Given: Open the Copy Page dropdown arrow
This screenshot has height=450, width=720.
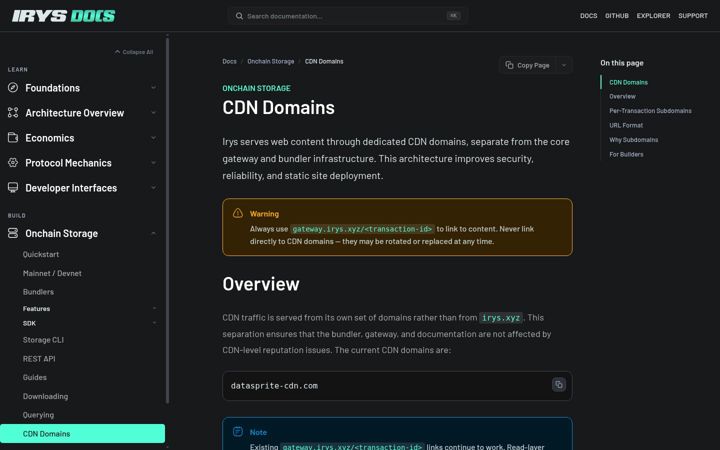Looking at the screenshot, I should 564,65.
